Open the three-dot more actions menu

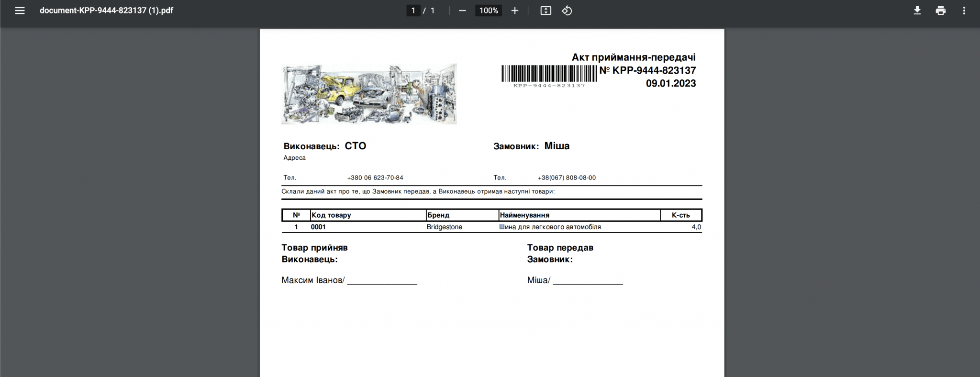(x=964, y=11)
